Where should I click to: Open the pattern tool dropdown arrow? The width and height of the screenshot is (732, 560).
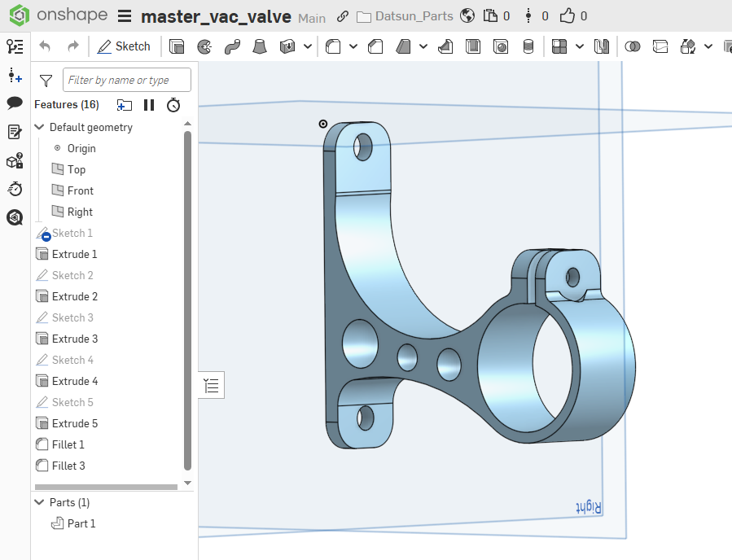pyautogui.click(x=580, y=46)
